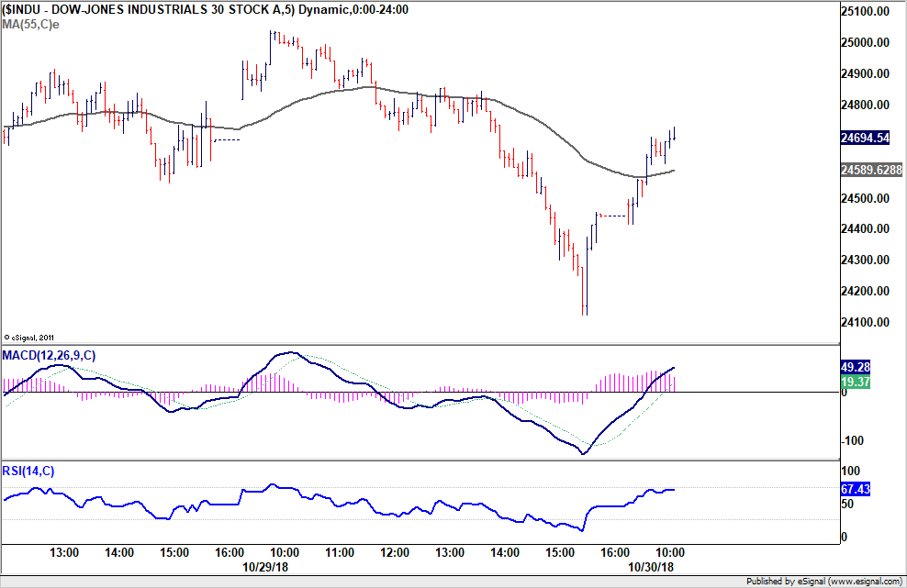Click the 24500.00 price axis label
Screen dimensions: 907x588
coord(865,198)
